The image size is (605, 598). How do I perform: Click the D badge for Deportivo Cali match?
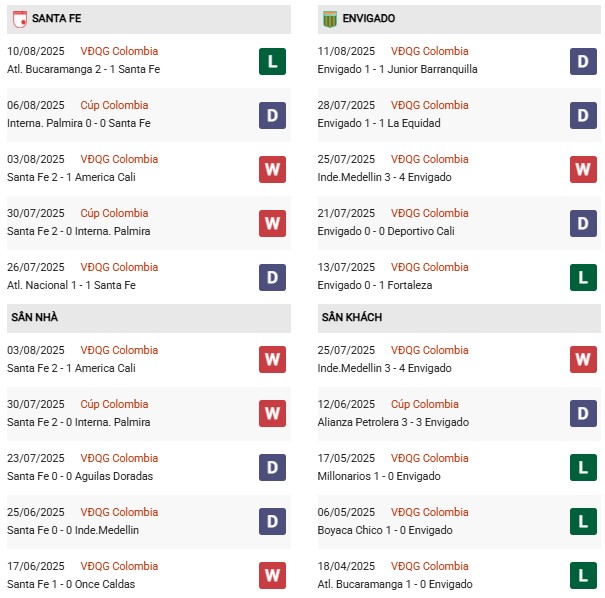(x=584, y=223)
